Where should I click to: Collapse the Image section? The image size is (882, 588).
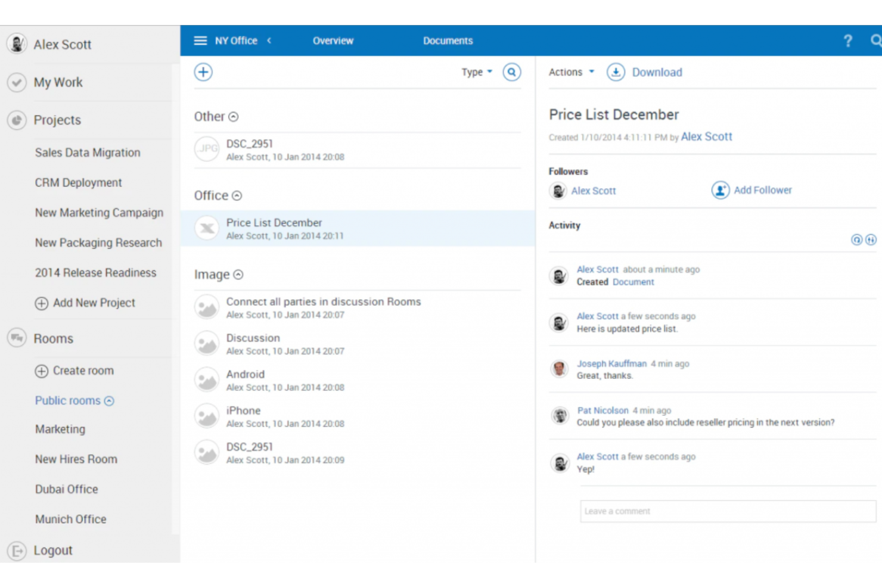click(x=238, y=275)
